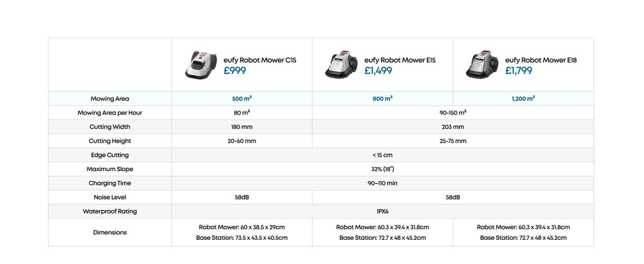The image size is (644, 264).
Task: Click the 500 m² mowing area value
Action: pos(242,99)
